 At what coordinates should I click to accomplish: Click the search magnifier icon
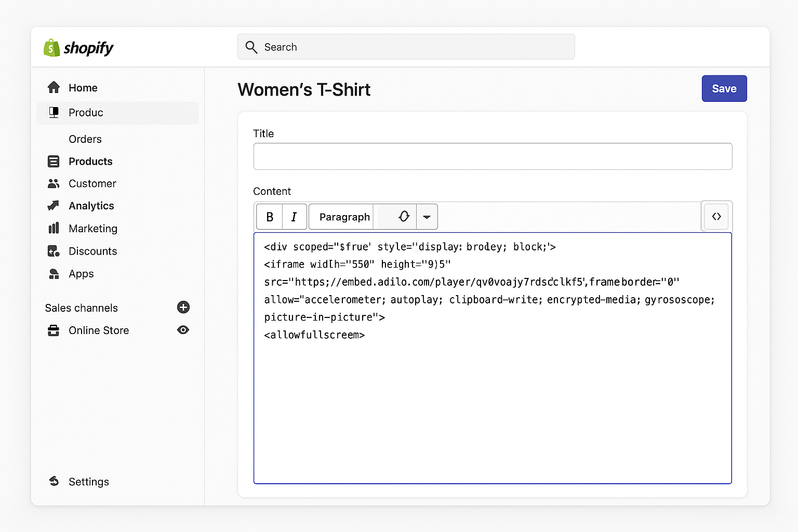tap(251, 47)
